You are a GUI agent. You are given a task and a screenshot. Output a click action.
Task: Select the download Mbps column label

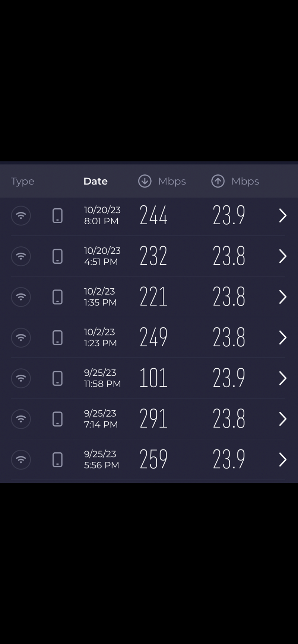click(172, 182)
